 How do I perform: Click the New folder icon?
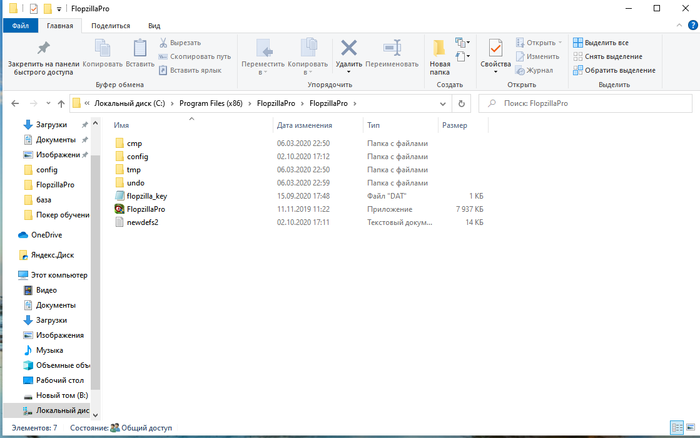tap(439, 48)
